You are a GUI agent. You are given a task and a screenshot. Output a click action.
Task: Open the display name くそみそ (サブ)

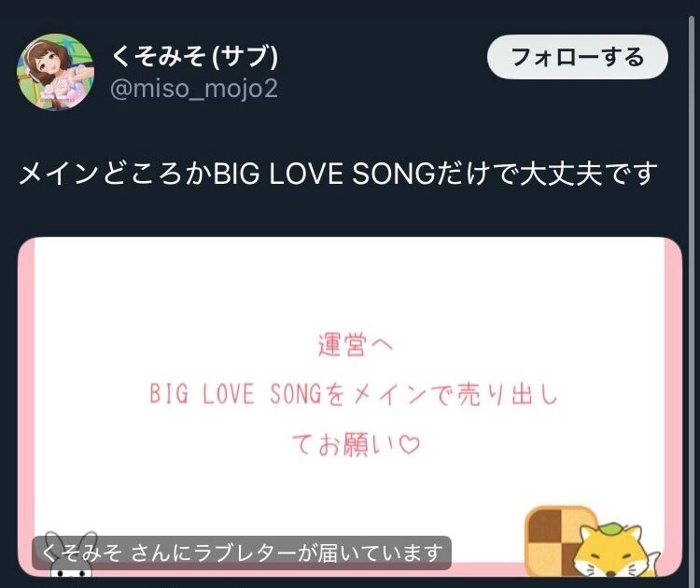pyautogui.click(x=194, y=57)
